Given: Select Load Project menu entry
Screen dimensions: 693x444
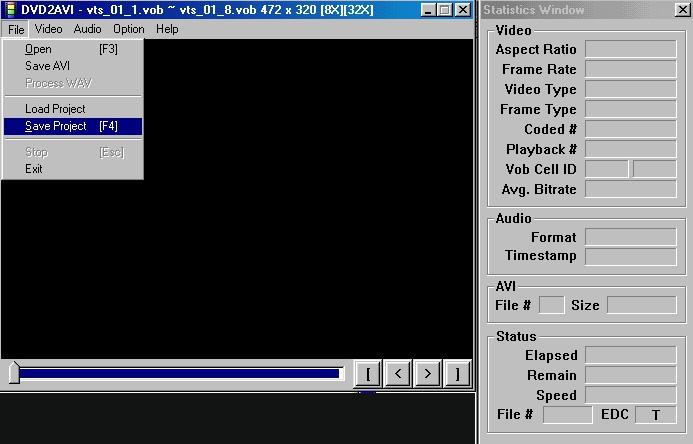Looking at the screenshot, I should [x=73, y=109].
